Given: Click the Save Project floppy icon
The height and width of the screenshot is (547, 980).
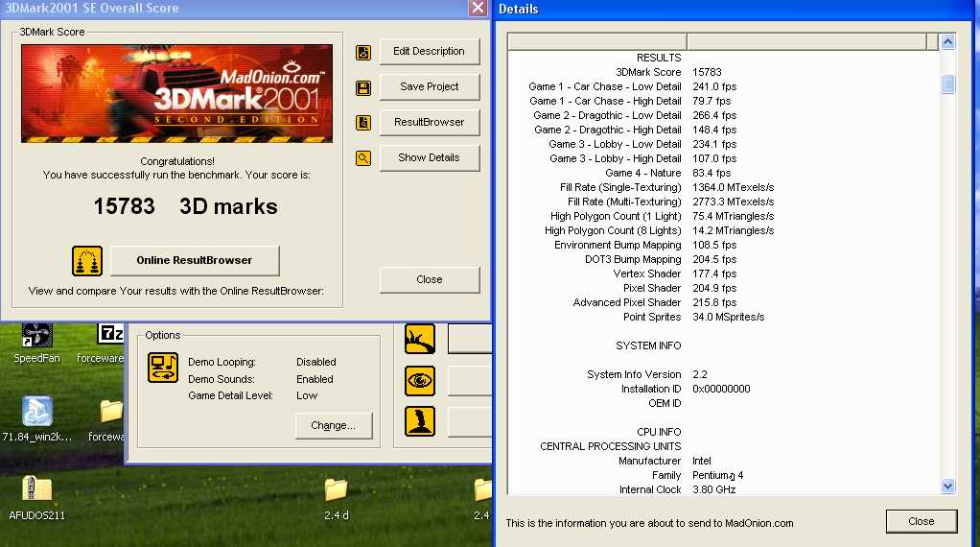Looking at the screenshot, I should point(363,88).
